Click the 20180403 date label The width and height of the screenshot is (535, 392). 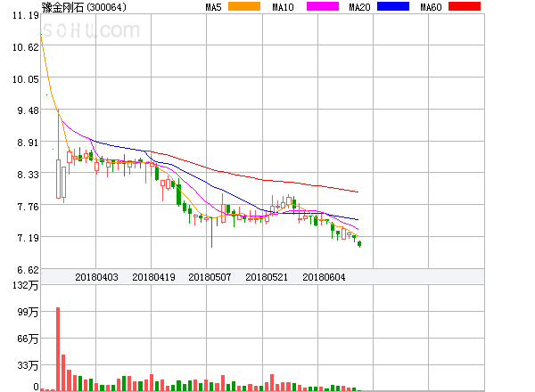coord(96,277)
